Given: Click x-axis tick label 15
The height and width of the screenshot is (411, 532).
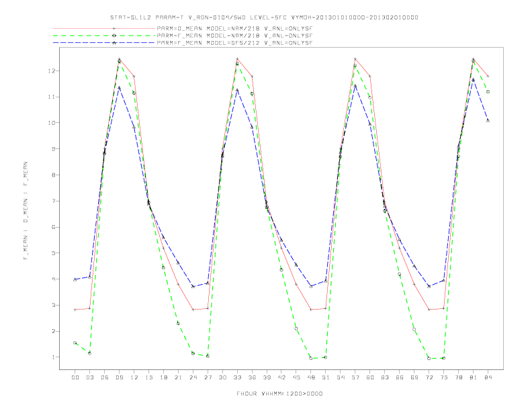Looking at the screenshot, I should pos(148,377).
